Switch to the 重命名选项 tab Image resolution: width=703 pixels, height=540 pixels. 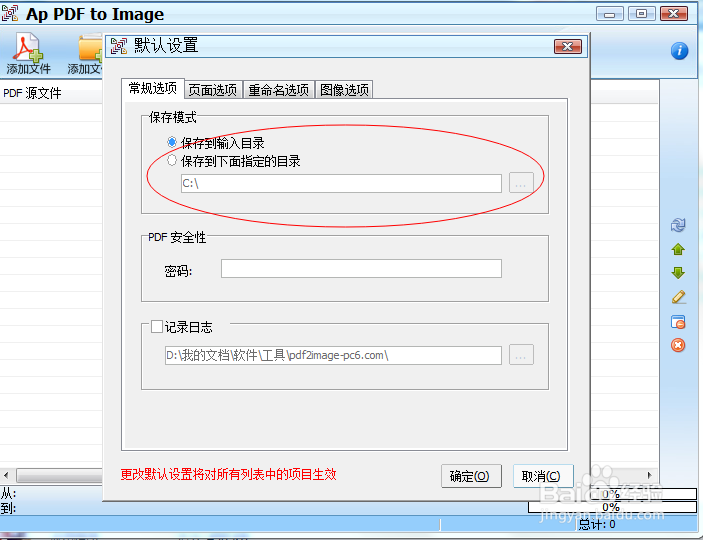(278, 90)
